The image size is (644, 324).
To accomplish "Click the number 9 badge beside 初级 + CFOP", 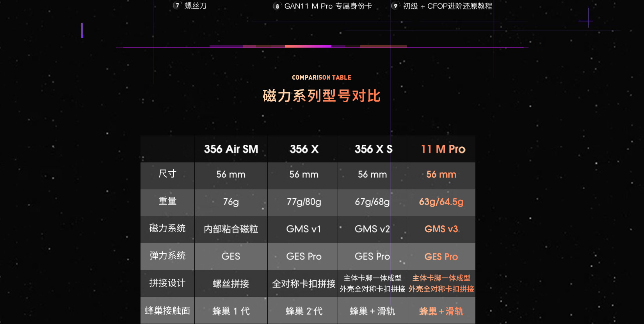I will pos(395,6).
